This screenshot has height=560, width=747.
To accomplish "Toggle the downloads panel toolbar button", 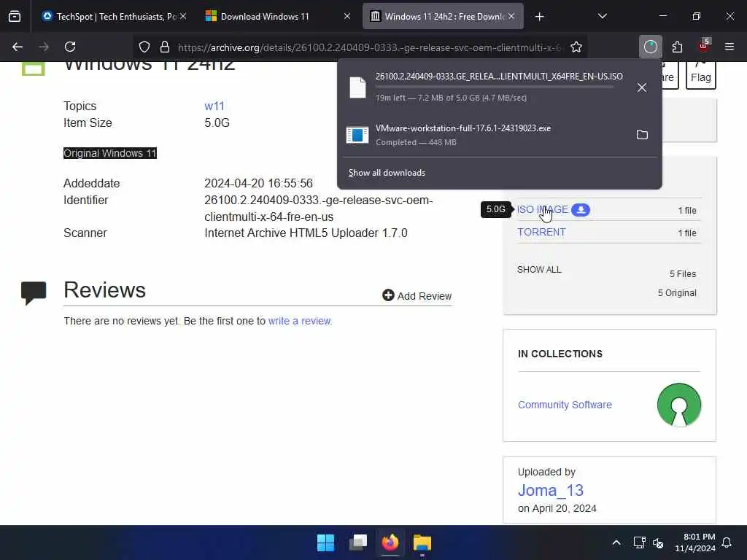I will tap(650, 47).
